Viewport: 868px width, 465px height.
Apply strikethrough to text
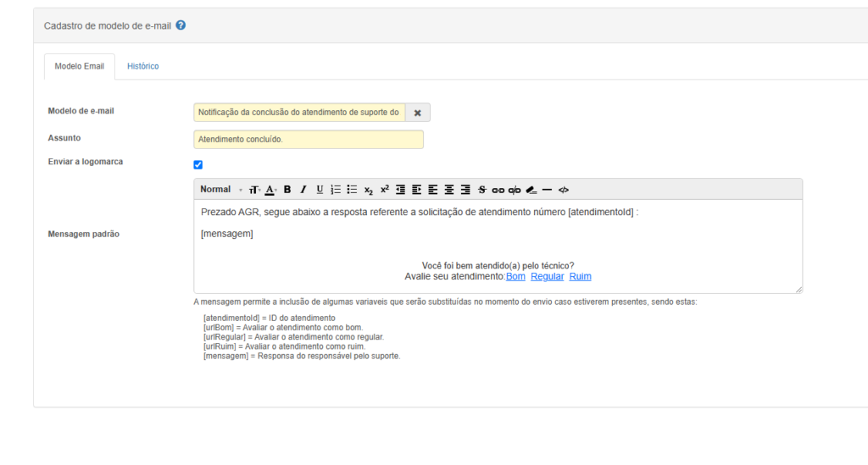click(x=482, y=190)
